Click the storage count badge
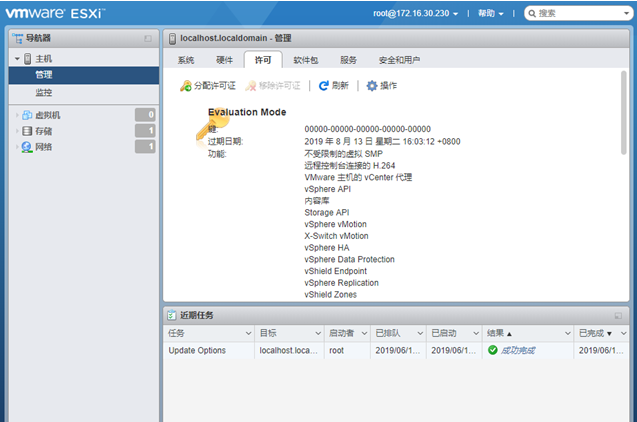637x422 pixels. [145, 131]
